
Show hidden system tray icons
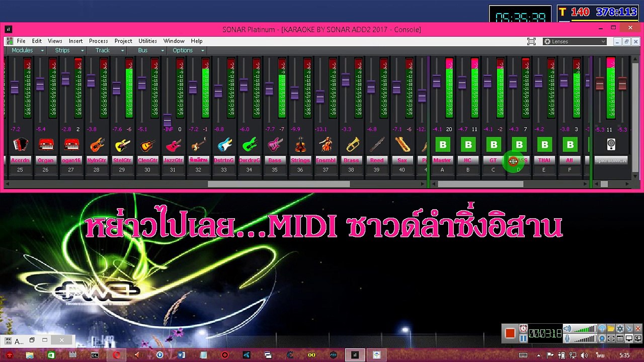539,355
